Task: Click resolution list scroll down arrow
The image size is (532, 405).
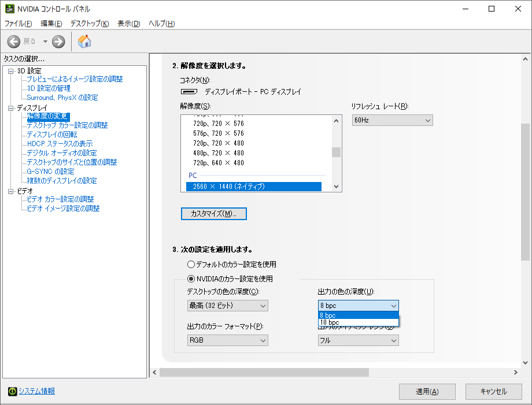Action: (x=336, y=187)
